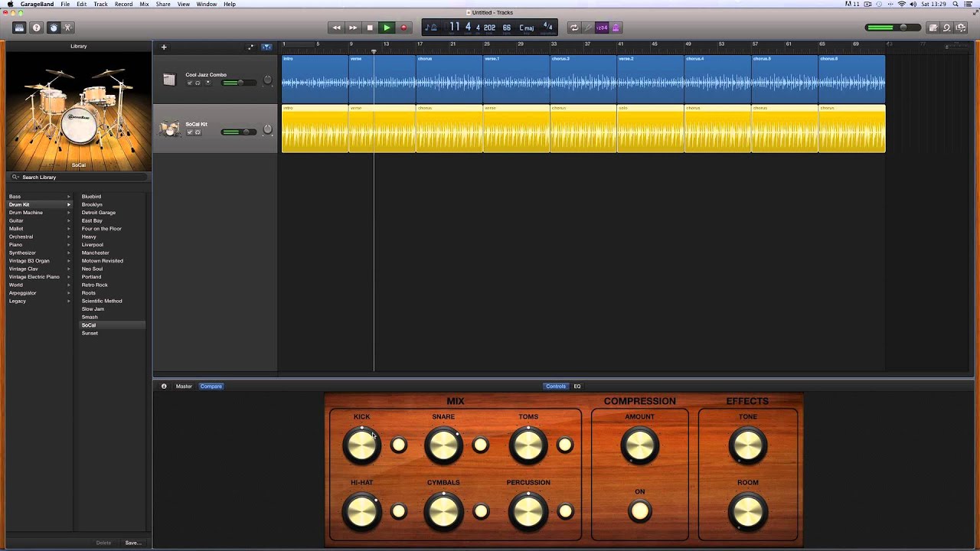Start playback with Play button

[387, 28]
